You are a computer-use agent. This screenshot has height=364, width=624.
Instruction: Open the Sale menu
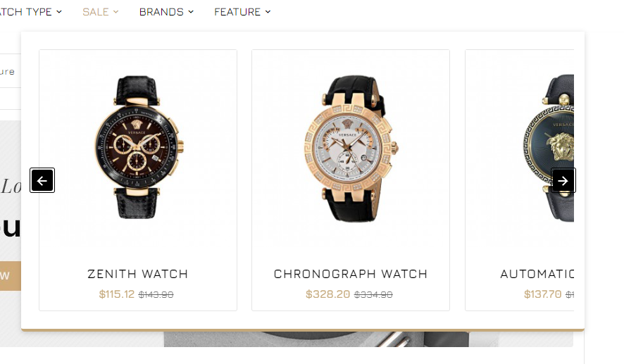click(x=100, y=12)
